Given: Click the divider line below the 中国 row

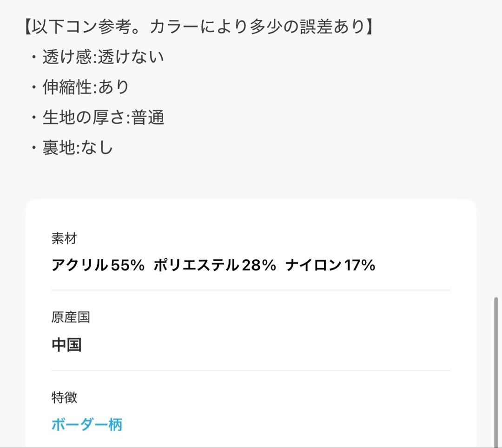Looking at the screenshot, I should click(x=251, y=370).
